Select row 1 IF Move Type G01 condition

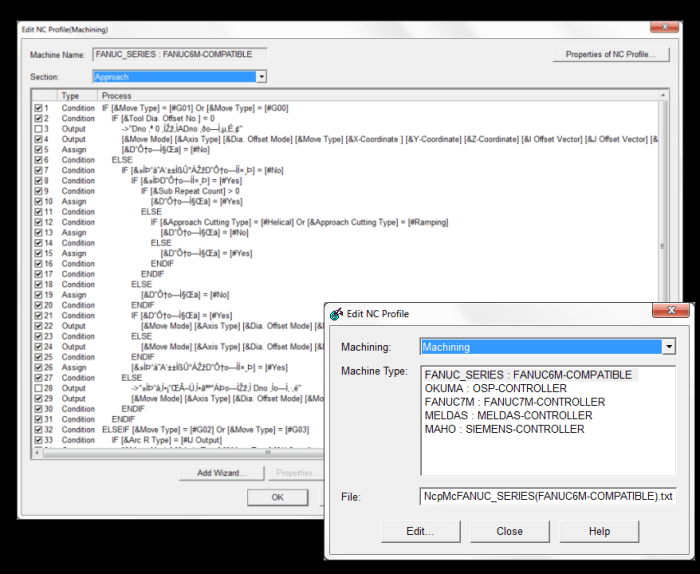195,108
